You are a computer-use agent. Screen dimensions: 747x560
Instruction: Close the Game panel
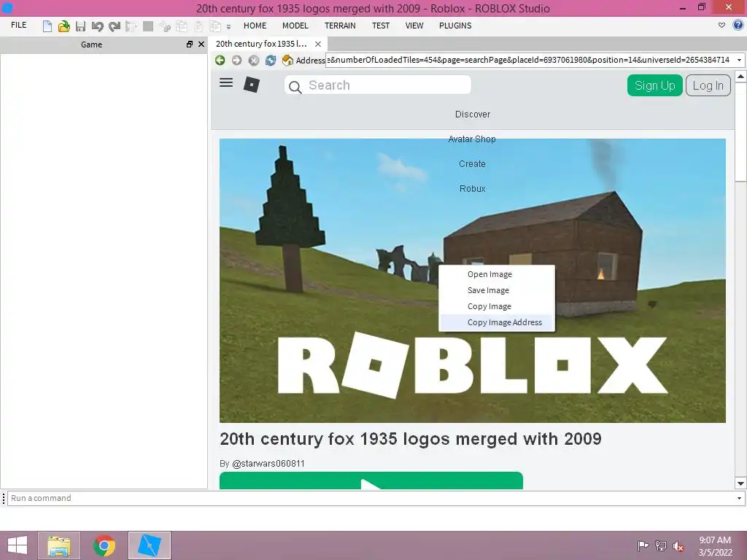(x=201, y=44)
